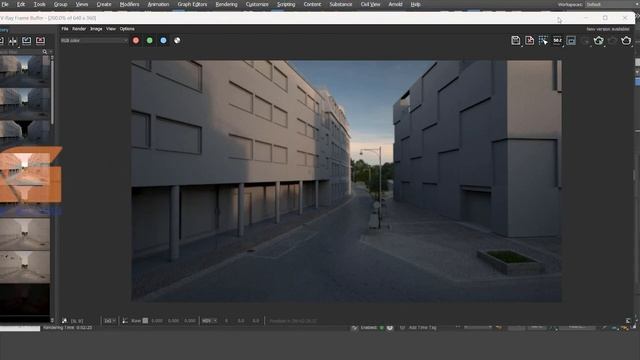Open the RGB color channel dropdown
The height and width of the screenshot is (360, 640).
(x=94, y=40)
